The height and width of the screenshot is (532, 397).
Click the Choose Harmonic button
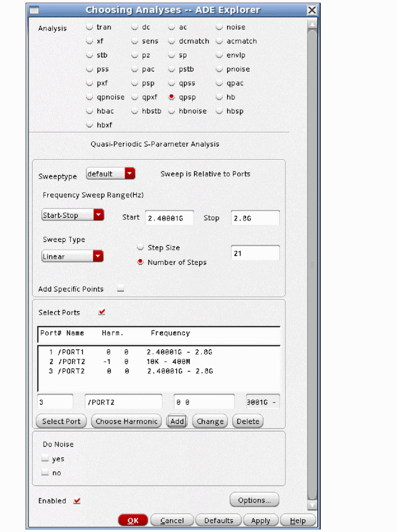(x=126, y=422)
